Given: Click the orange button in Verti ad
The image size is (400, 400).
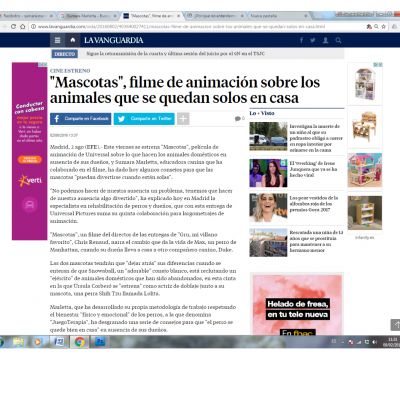Looking at the screenshot, I should tap(30, 160).
